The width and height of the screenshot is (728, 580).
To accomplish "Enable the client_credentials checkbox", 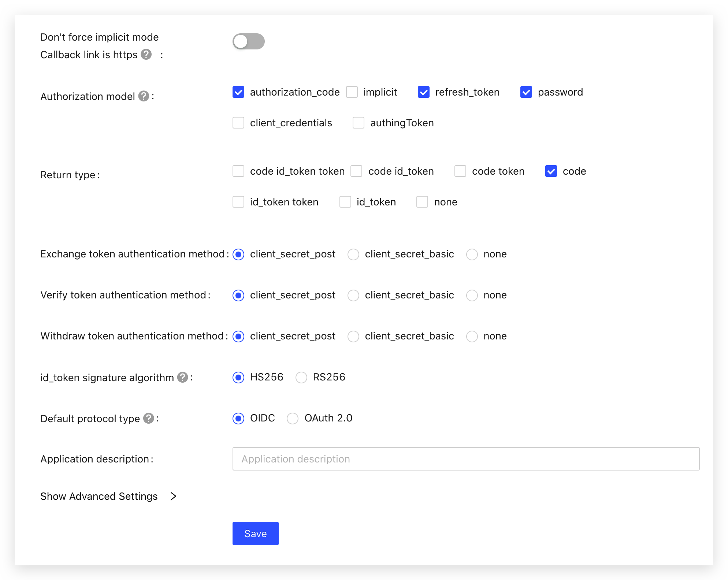I will click(238, 123).
